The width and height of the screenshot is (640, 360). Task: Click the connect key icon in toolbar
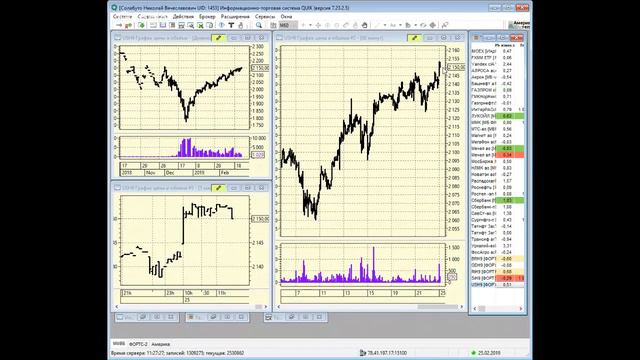[x=128, y=25]
